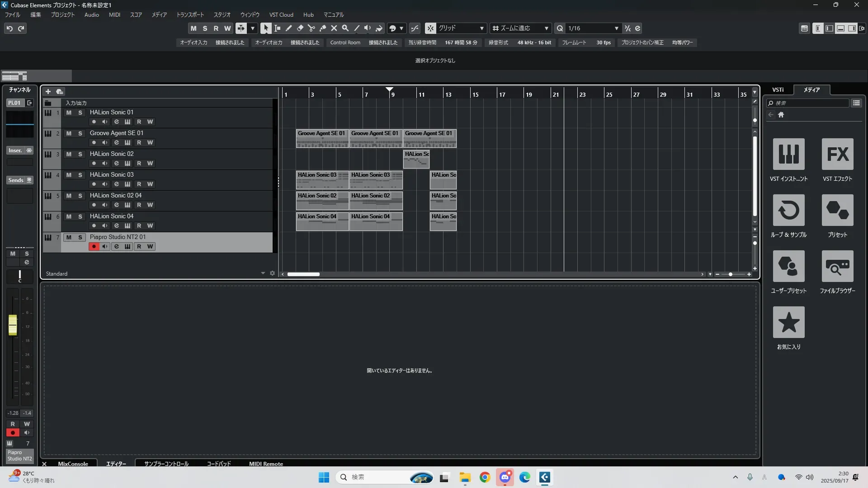Open the grid snap type dropdown
This screenshot has height=488, width=868.
point(481,28)
